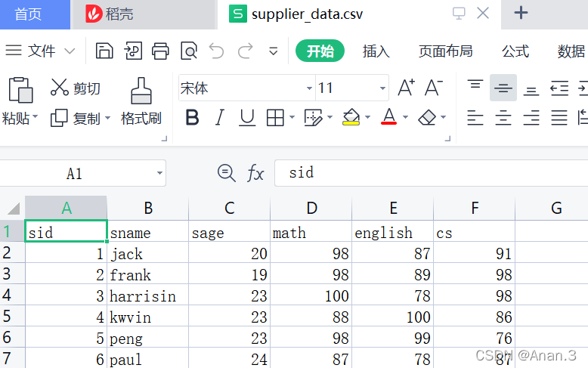Apply justified alignment icon
The height and width of the screenshot is (368, 588).
coord(559,118)
